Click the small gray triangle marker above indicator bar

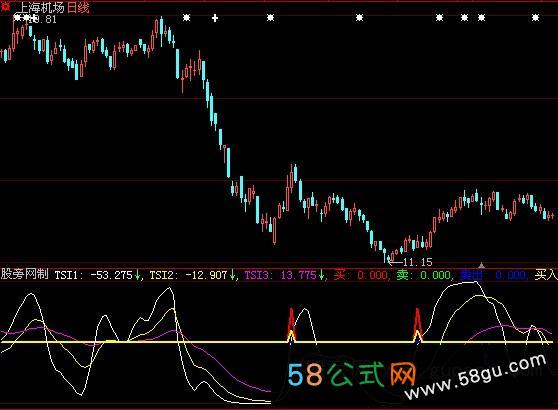[481, 265]
